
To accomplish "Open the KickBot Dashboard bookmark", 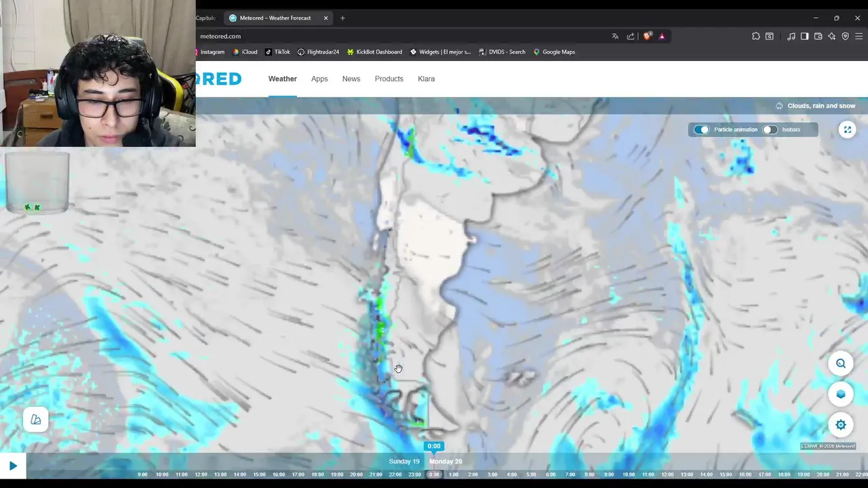I will [x=374, y=52].
